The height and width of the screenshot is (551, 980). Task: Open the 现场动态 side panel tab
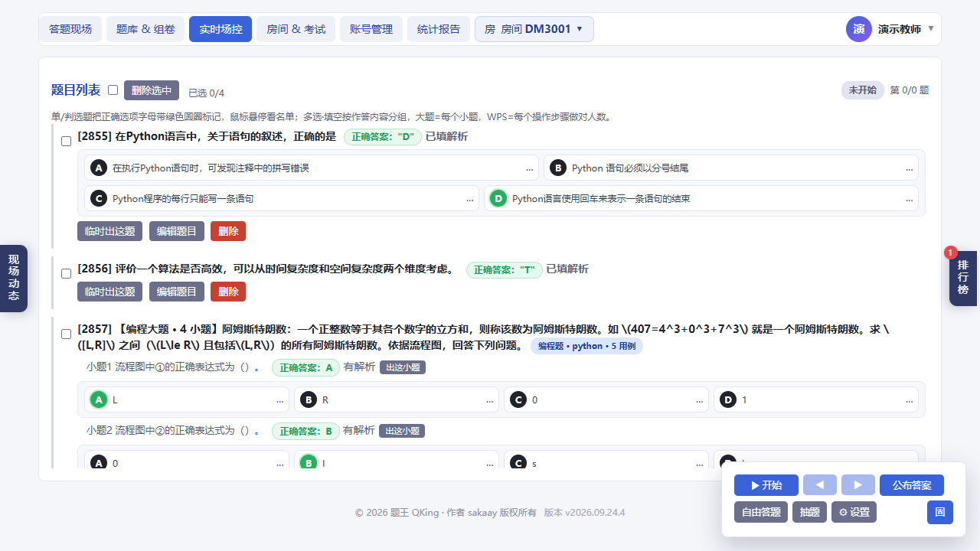pos(14,278)
